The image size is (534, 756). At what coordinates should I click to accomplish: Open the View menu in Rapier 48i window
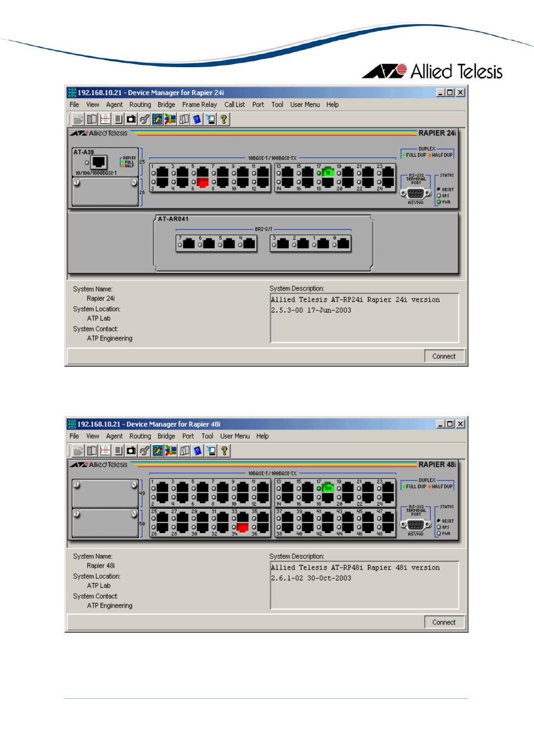click(93, 436)
